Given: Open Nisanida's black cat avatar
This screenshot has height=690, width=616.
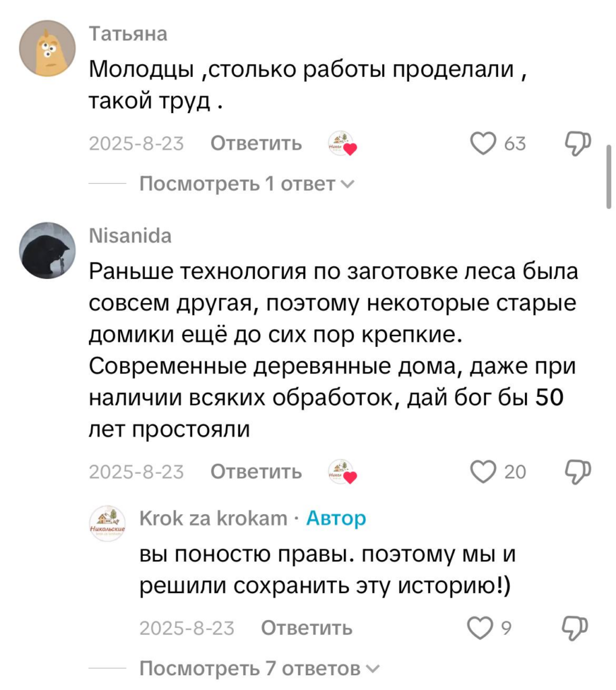Looking at the screenshot, I should tap(47, 250).
